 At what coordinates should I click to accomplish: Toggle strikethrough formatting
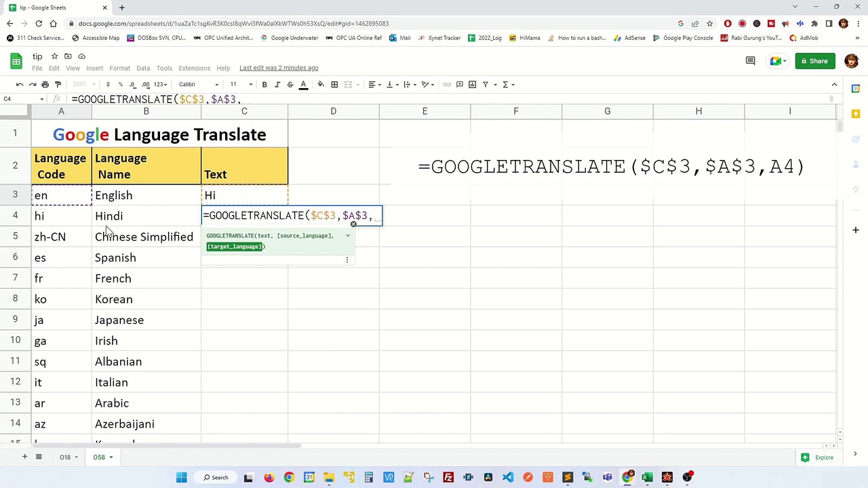pyautogui.click(x=290, y=85)
